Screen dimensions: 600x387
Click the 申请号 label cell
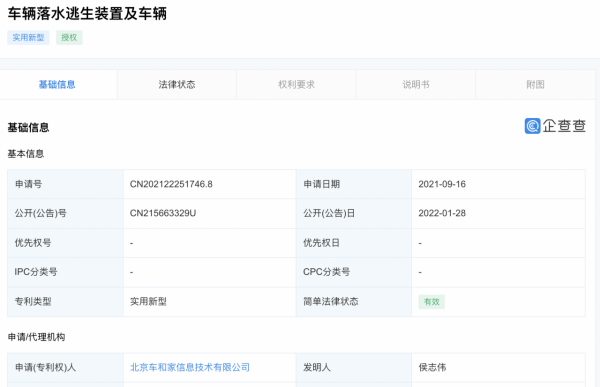65,184
